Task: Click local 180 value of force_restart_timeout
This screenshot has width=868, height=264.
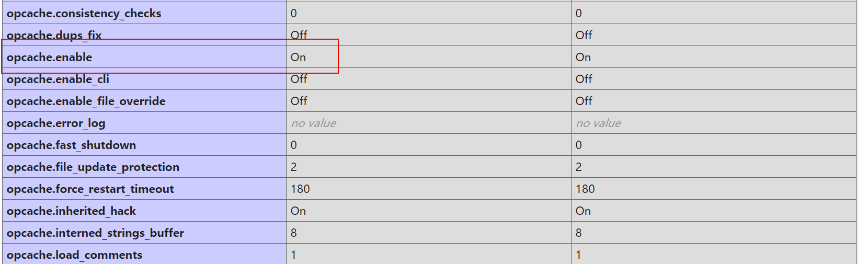Action: point(300,189)
